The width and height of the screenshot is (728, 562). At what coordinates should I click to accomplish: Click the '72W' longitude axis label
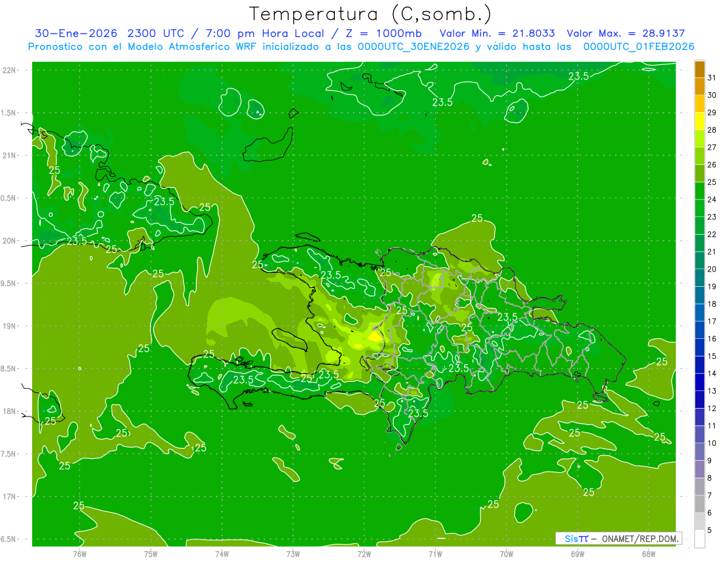364,554
